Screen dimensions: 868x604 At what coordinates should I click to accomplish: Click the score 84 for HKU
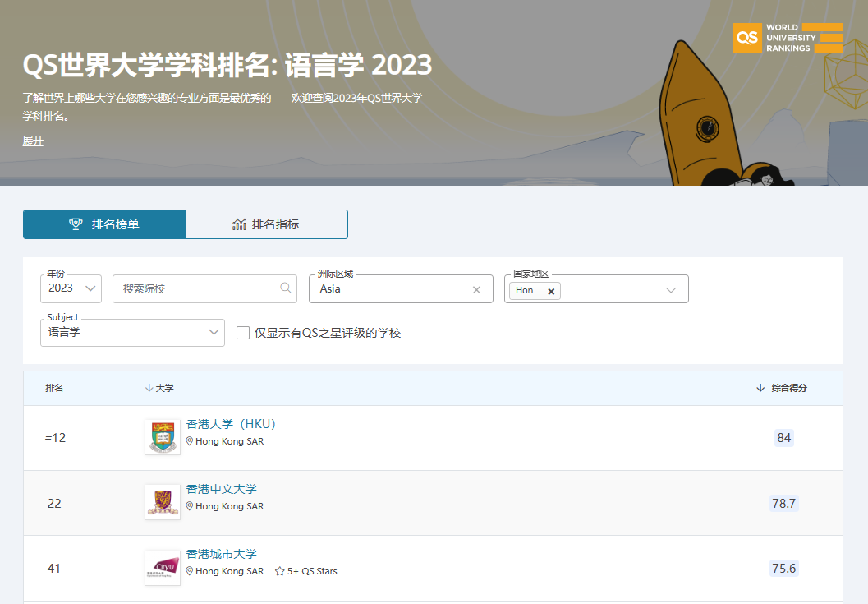pyautogui.click(x=784, y=438)
